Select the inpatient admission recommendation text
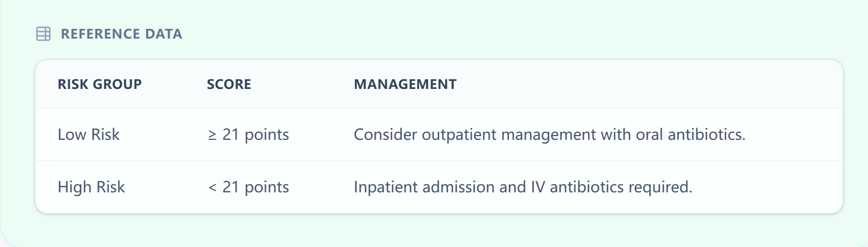 pyautogui.click(x=523, y=187)
